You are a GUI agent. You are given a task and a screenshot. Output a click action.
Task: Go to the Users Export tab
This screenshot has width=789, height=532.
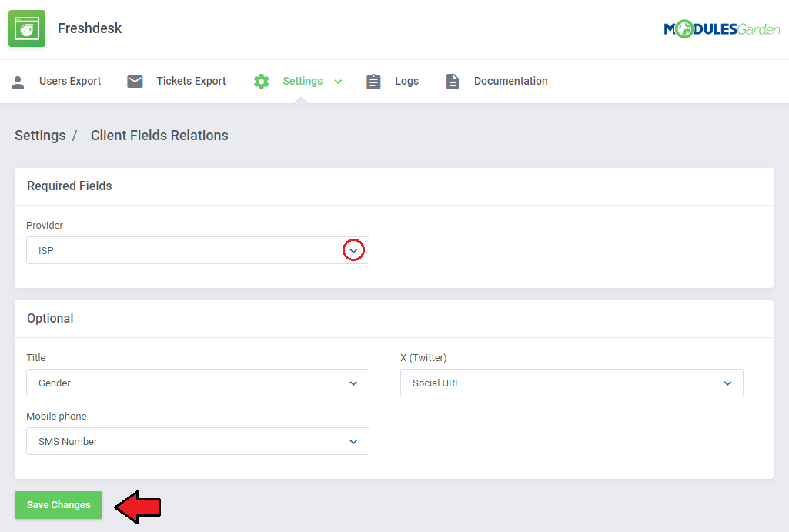point(70,81)
